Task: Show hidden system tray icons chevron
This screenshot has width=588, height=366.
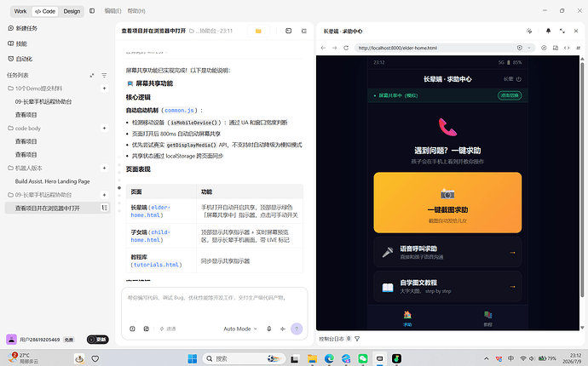Action: [487, 358]
